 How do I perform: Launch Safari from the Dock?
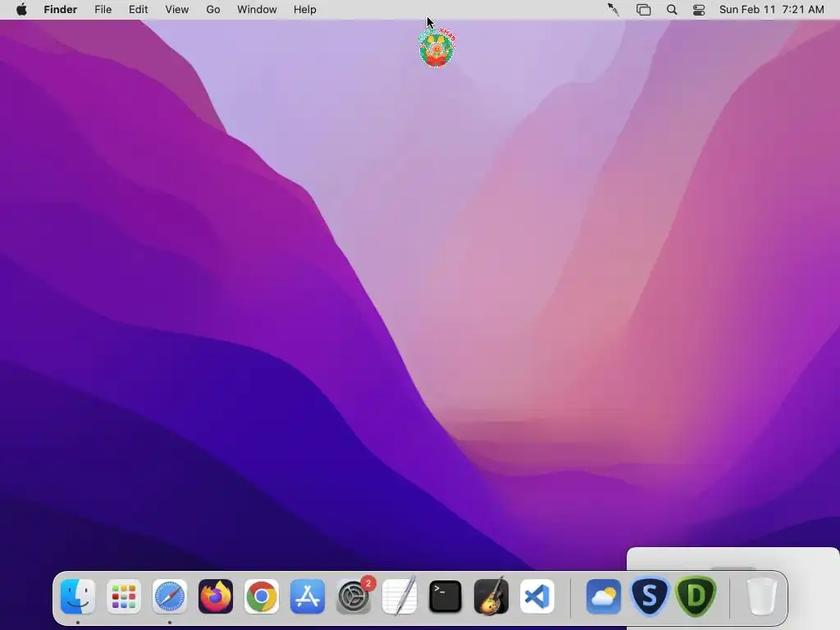pyautogui.click(x=170, y=596)
